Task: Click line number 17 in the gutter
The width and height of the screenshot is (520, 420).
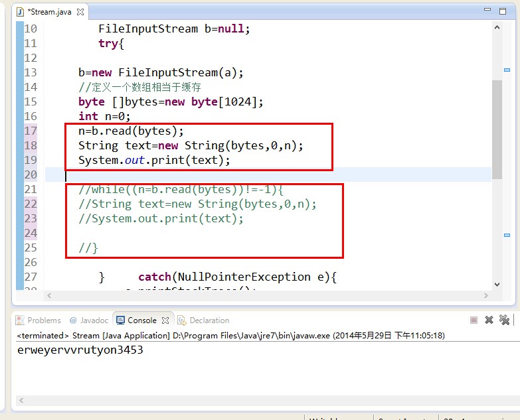Action: pyautogui.click(x=31, y=131)
